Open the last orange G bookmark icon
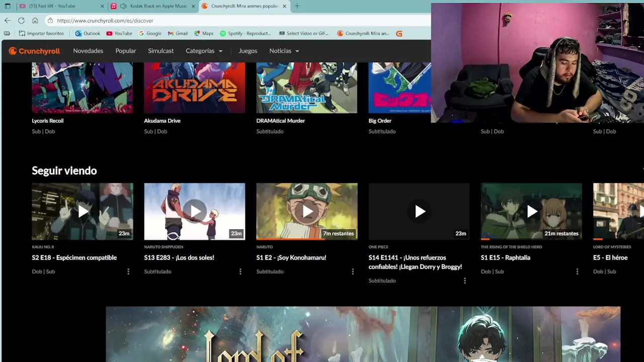 [399, 34]
